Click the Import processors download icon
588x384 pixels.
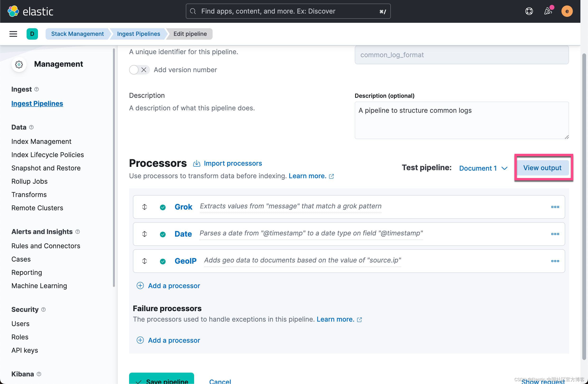(x=196, y=163)
